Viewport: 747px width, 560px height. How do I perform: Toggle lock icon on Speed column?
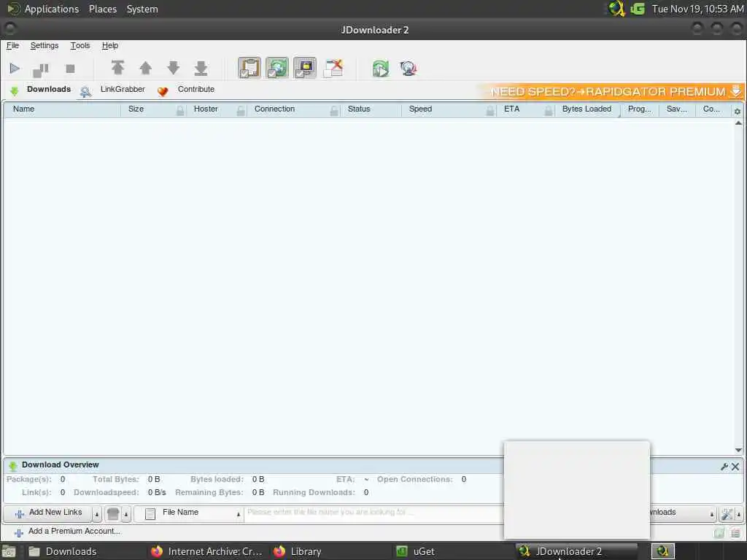[490, 111]
